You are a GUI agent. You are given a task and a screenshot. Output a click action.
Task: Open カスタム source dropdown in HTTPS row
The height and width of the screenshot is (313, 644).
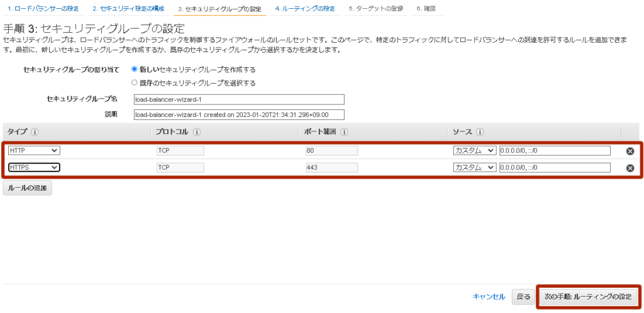(x=475, y=167)
